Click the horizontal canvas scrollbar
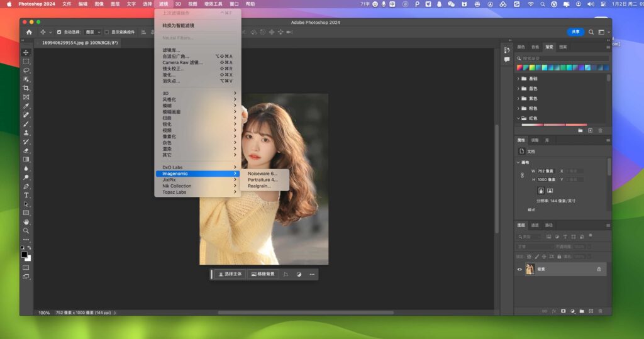This screenshot has width=644, height=339. tap(306, 313)
